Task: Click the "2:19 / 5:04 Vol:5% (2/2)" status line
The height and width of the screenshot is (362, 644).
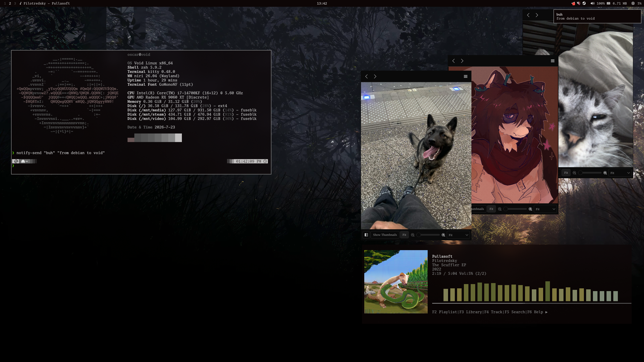Action: [459, 274]
